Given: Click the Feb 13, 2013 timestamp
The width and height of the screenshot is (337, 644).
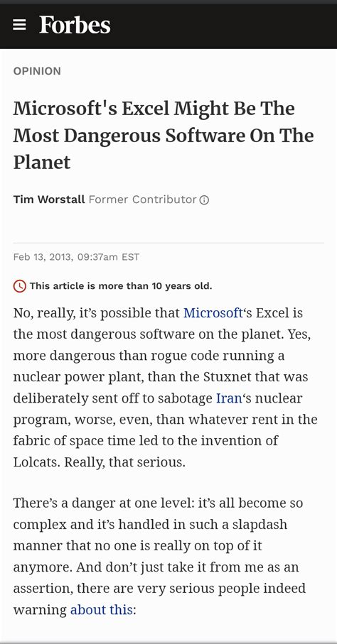Looking at the screenshot, I should pos(76,257).
